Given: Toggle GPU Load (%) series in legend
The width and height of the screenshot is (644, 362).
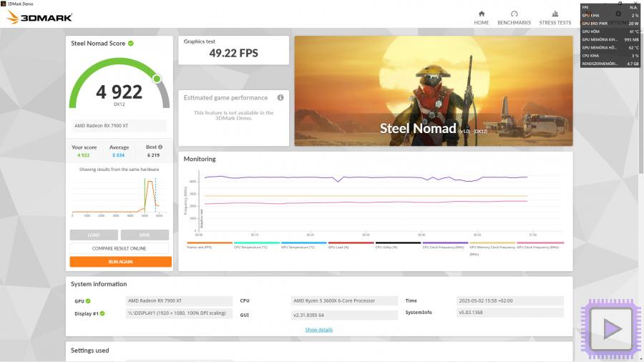Looking at the screenshot, I should pos(351,245).
